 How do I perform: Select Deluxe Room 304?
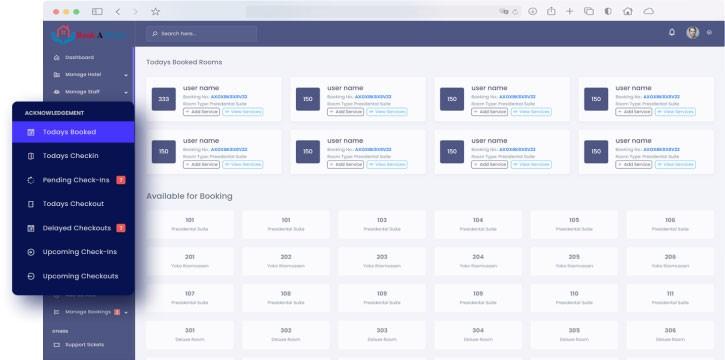click(x=478, y=335)
